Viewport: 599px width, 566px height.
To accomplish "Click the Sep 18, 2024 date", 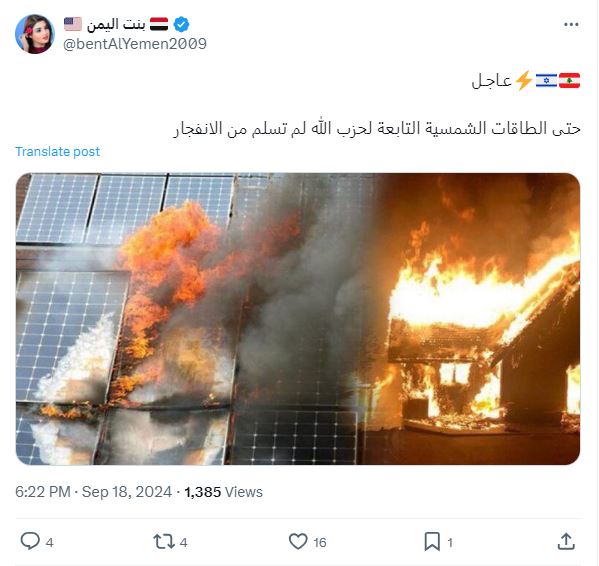I will 127,492.
